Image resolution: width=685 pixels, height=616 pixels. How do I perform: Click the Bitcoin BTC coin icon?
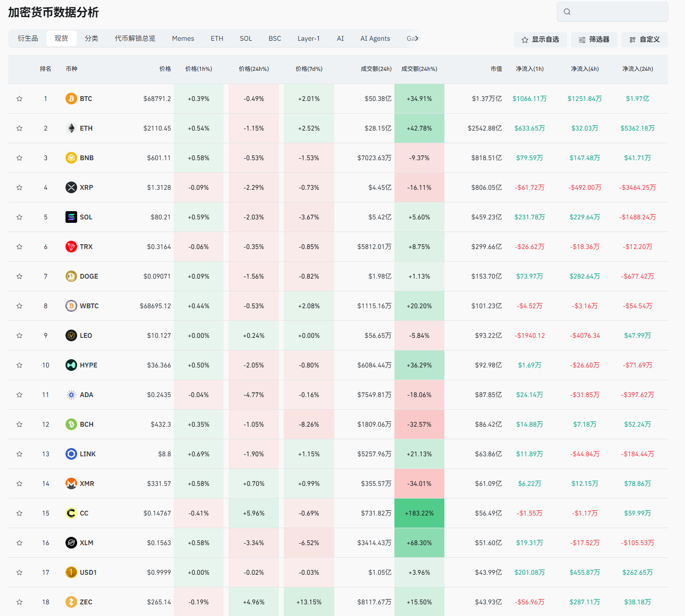(71, 99)
